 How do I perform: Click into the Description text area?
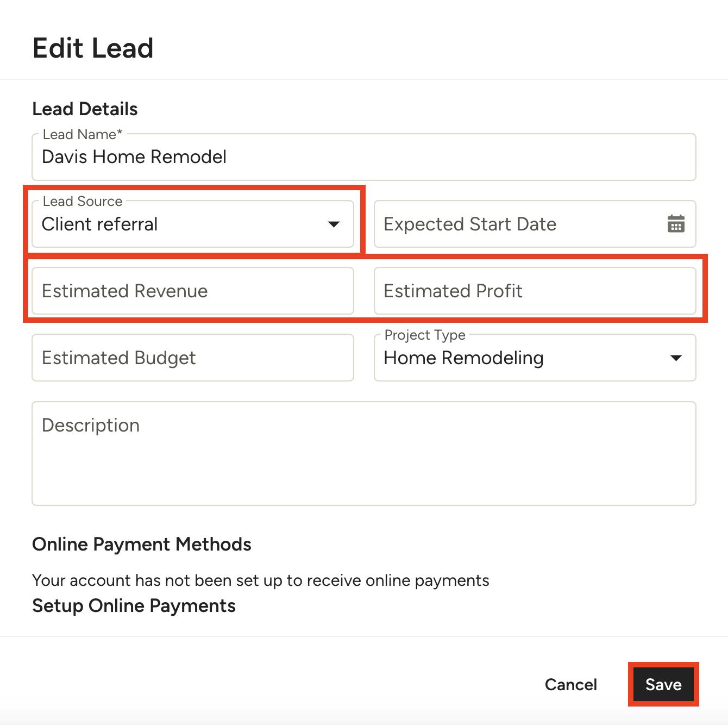click(x=364, y=453)
